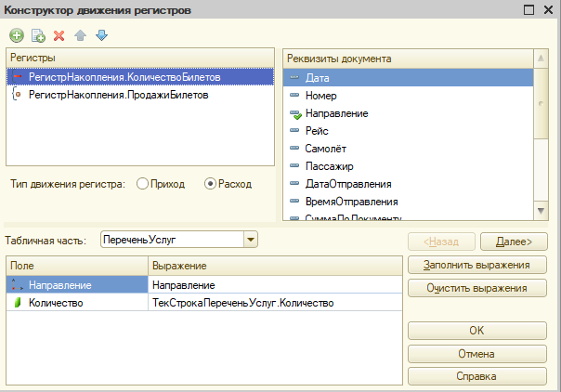Select Рейс attribute
This screenshot has height=392, width=561.
click(x=409, y=131)
